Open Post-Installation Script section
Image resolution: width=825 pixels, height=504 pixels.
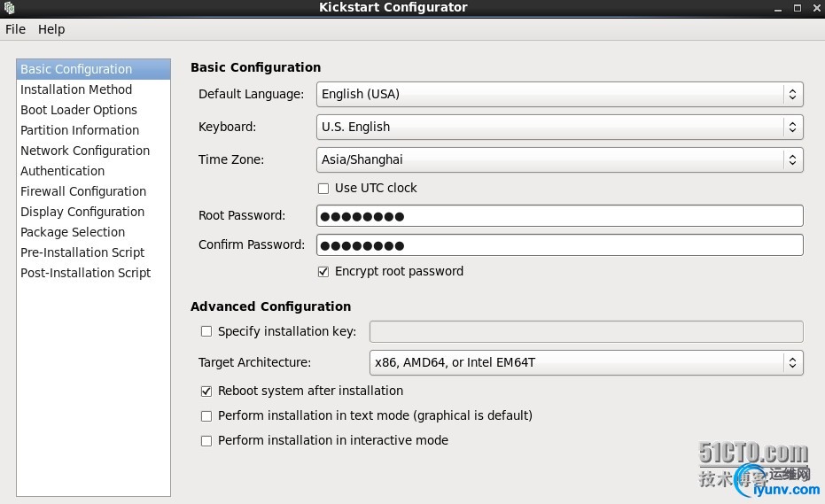click(x=93, y=273)
